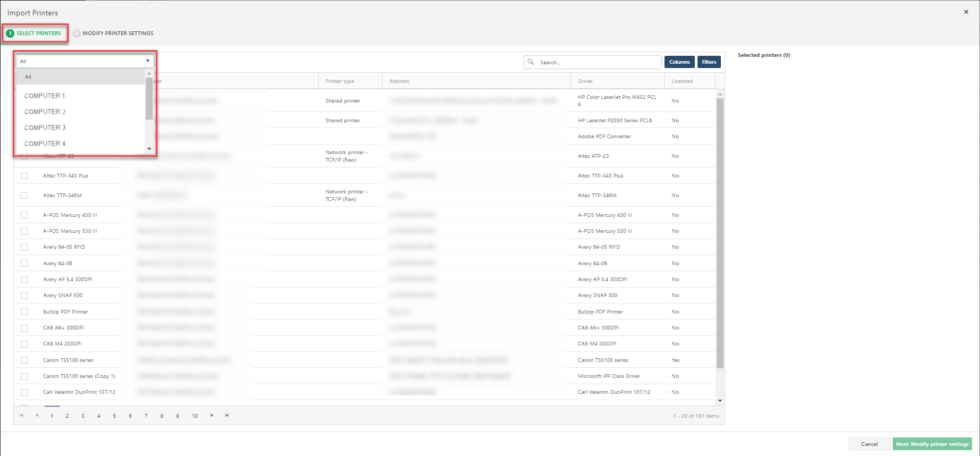Open the Columns button
This screenshot has width=980, height=456.
tap(679, 62)
